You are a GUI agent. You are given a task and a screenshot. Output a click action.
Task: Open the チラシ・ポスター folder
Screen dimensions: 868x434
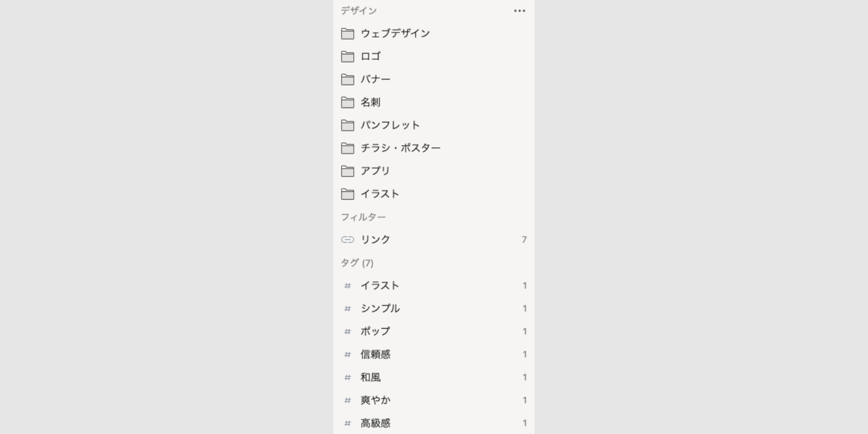coord(434,148)
